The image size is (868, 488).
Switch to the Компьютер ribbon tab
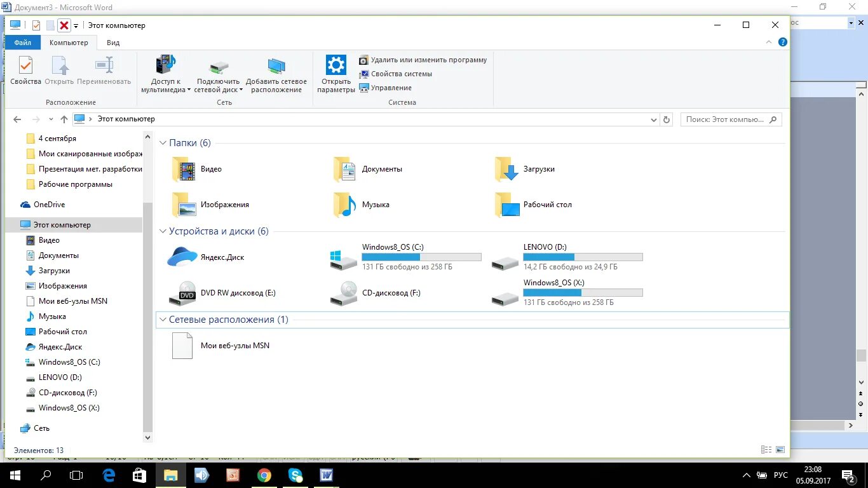(x=69, y=43)
